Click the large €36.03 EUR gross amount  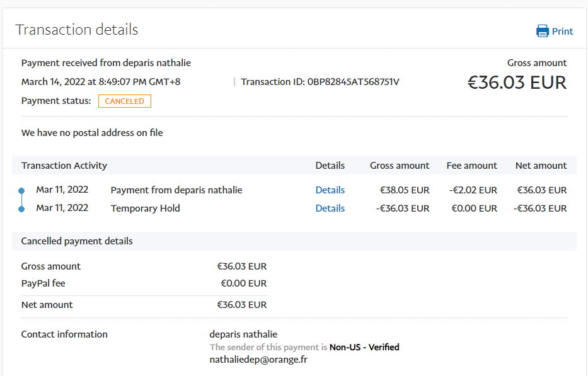tap(517, 83)
